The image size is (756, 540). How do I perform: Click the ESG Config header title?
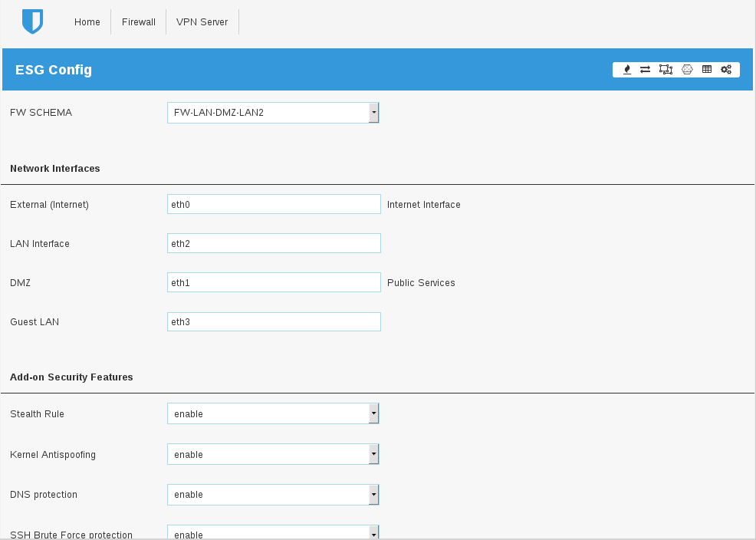click(54, 70)
